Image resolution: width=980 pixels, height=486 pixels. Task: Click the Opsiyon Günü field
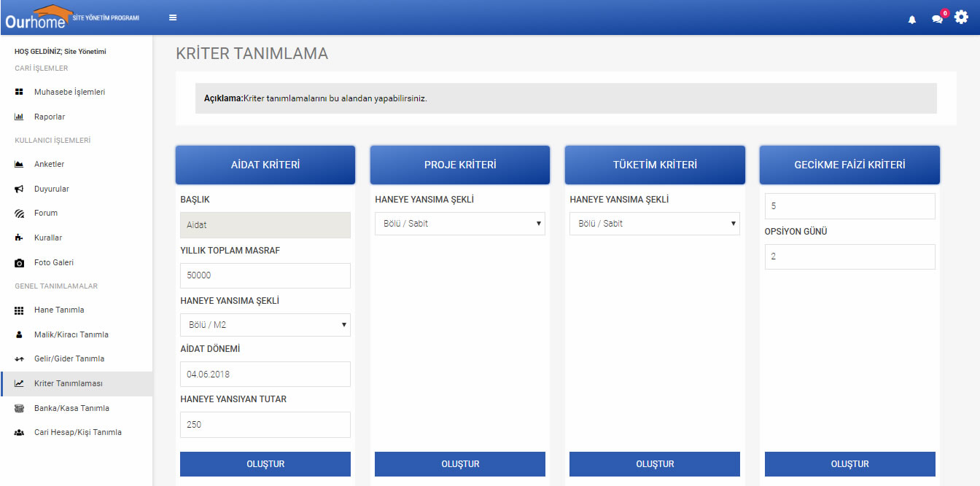850,256
